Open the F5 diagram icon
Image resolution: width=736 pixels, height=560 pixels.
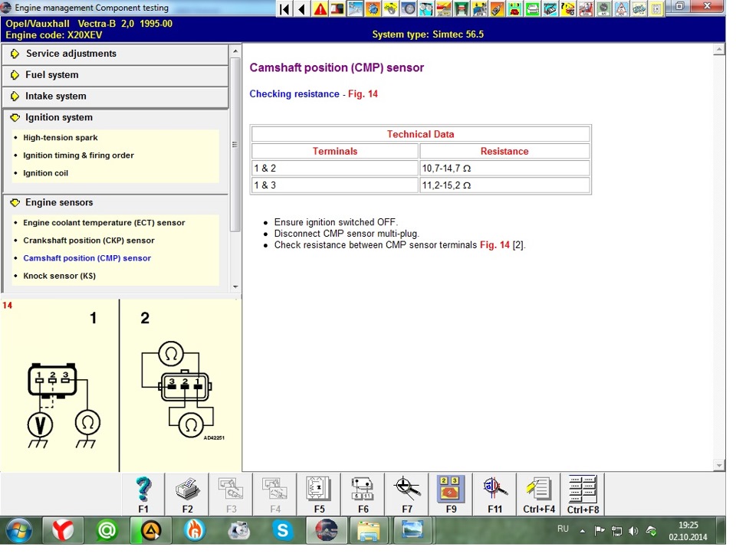pos(320,495)
